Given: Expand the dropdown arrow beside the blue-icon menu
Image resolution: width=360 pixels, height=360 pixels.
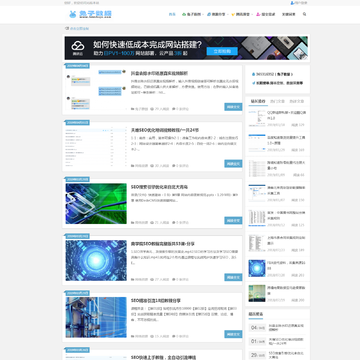Looking at the screenshot, I should point(227,15).
